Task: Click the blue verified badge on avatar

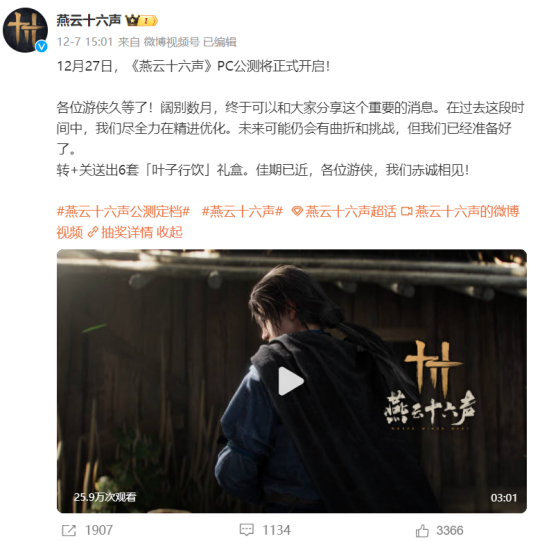Action: pos(42,46)
